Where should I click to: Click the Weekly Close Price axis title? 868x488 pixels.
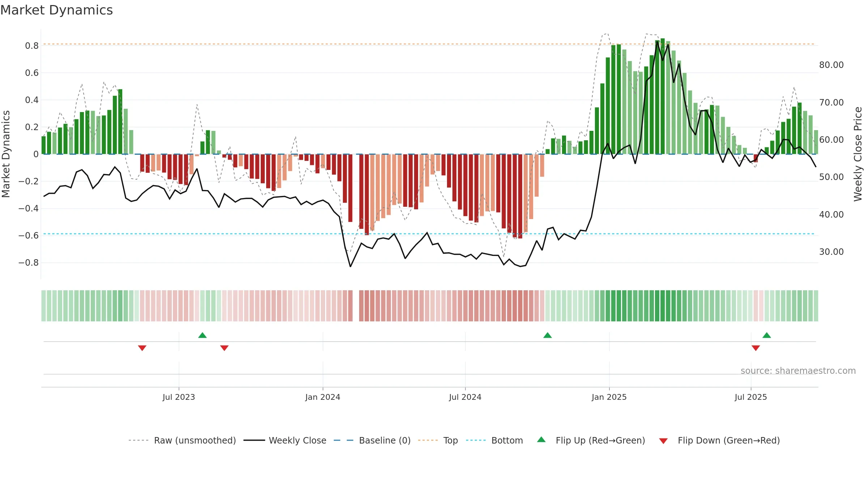click(858, 154)
